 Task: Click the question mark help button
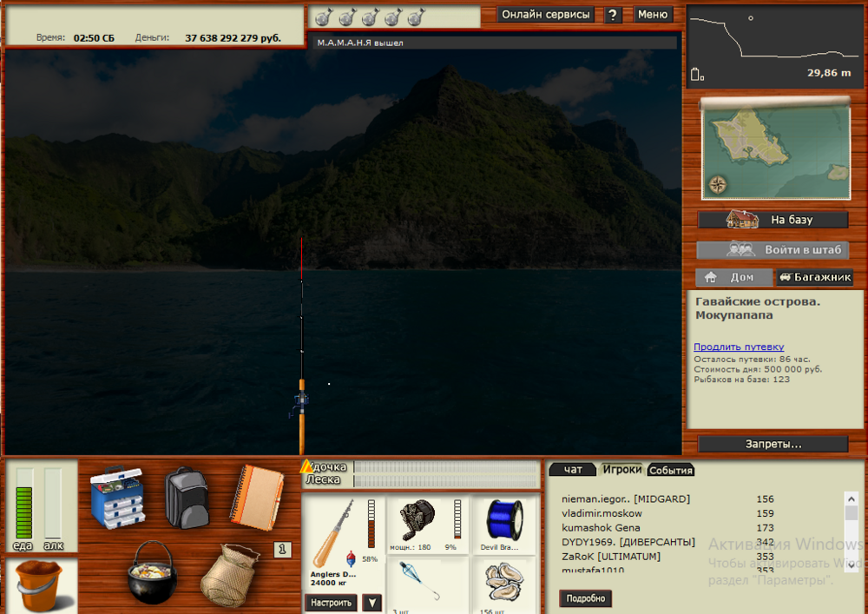[612, 15]
